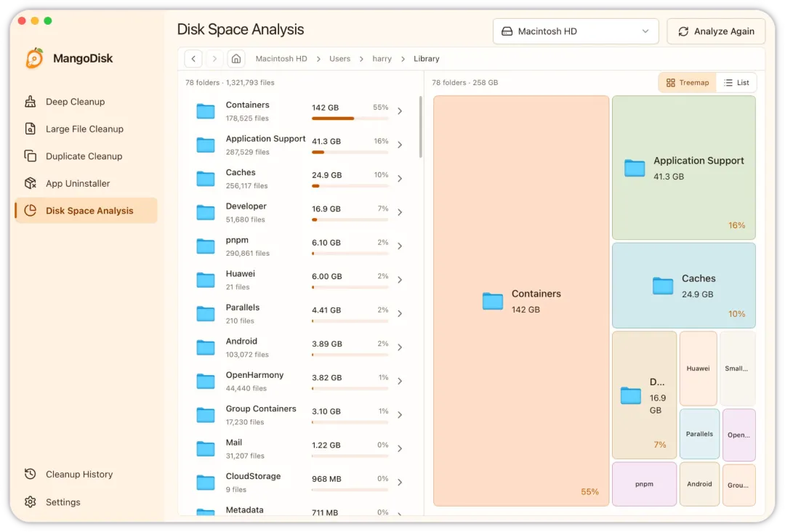
Task: Open Settings gear icon in sidebar
Action: [x=30, y=502]
